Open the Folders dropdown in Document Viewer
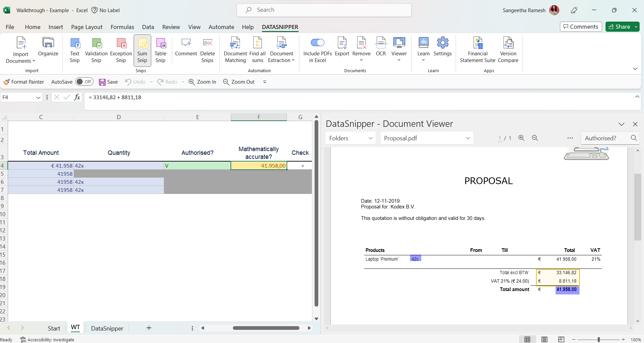The image size is (644, 343). (350, 138)
